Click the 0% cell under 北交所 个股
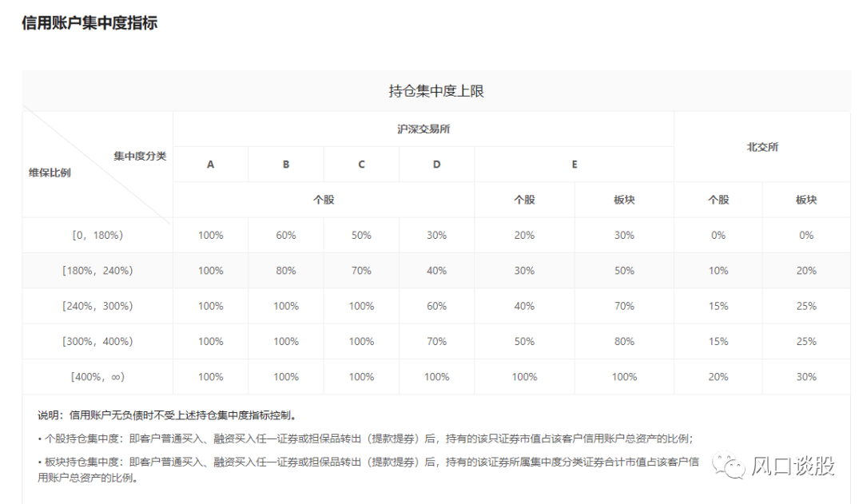Image resolution: width=863 pixels, height=504 pixels. [x=718, y=235]
